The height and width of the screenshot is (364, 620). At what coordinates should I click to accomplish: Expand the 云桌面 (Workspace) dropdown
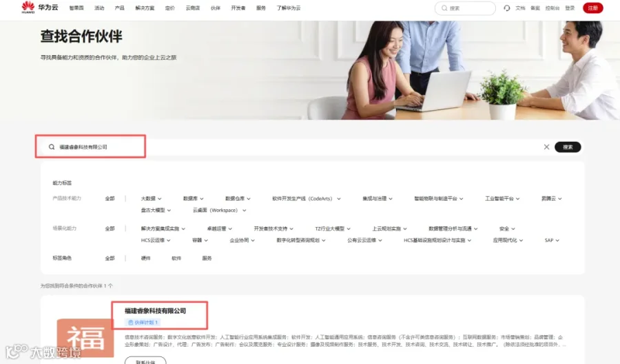(220, 210)
